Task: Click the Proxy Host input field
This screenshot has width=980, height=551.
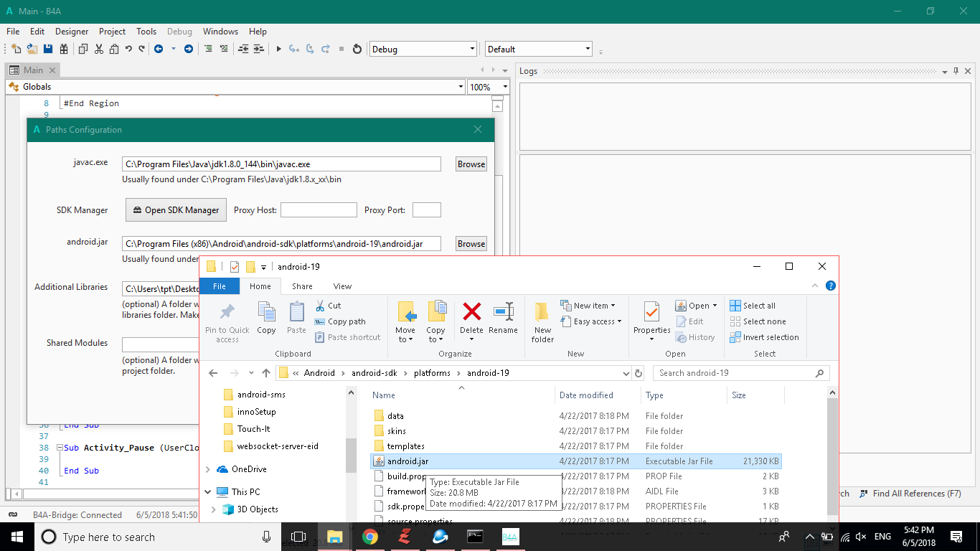Action: [x=319, y=210]
